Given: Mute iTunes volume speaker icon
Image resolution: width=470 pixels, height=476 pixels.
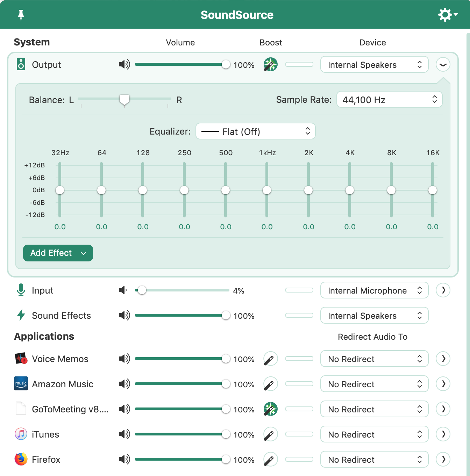Looking at the screenshot, I should click(x=124, y=434).
